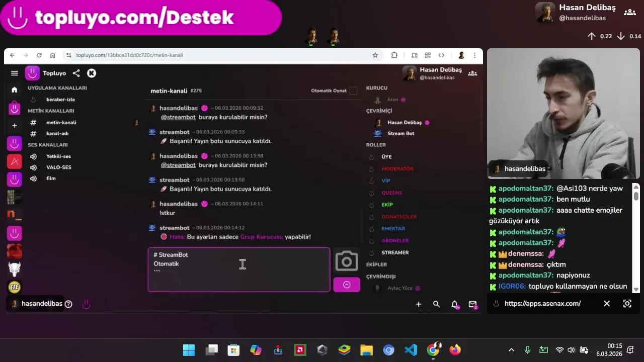
Task: Select the kanal-adı text channel
Action: click(x=57, y=134)
